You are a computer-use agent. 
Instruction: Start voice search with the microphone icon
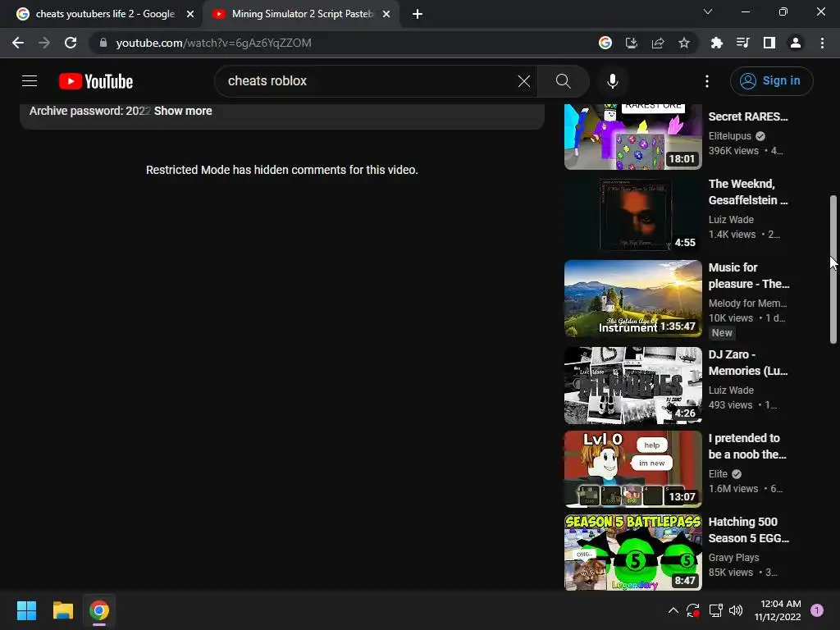[x=612, y=81]
